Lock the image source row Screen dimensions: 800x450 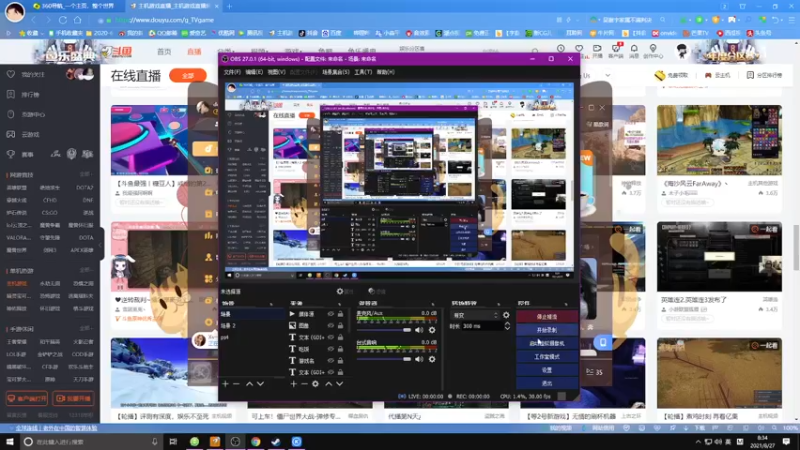340,326
